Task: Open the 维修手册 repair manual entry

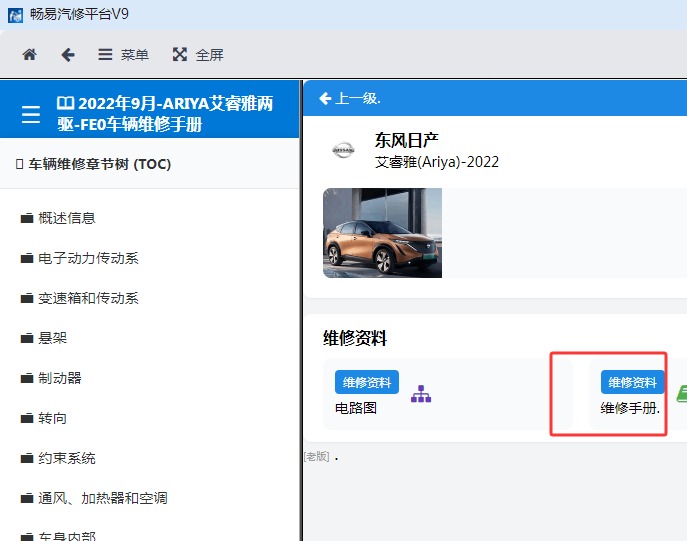Action: 630,408
